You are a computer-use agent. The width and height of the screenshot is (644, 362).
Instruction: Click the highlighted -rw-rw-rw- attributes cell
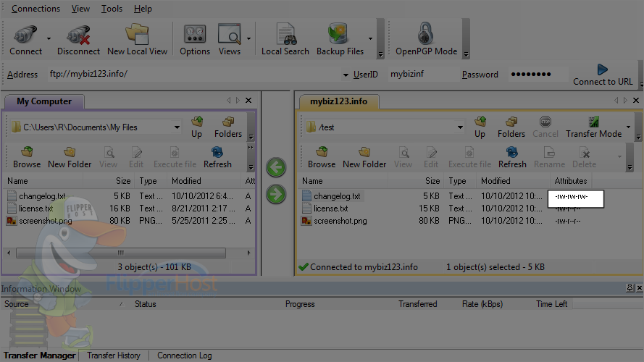point(575,199)
